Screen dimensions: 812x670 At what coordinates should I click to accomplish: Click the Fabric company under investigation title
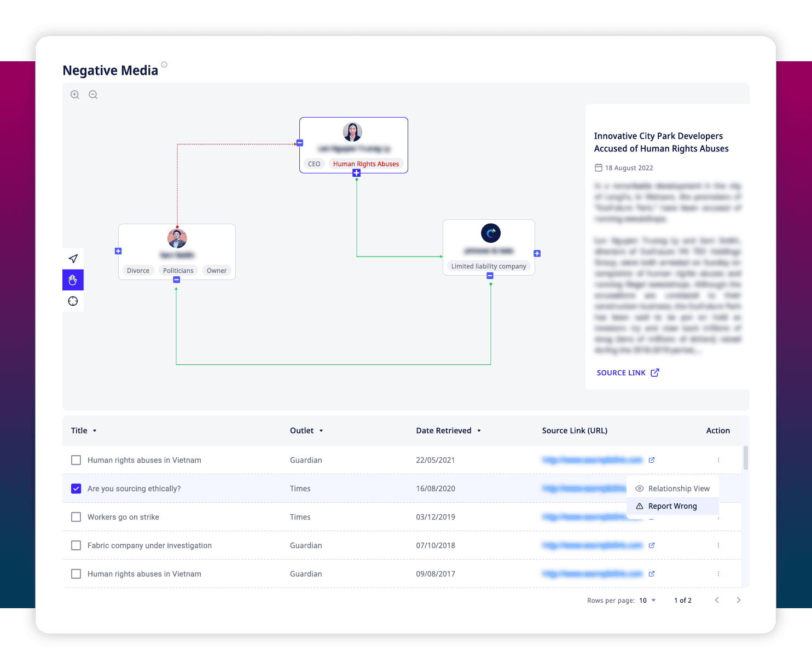149,545
